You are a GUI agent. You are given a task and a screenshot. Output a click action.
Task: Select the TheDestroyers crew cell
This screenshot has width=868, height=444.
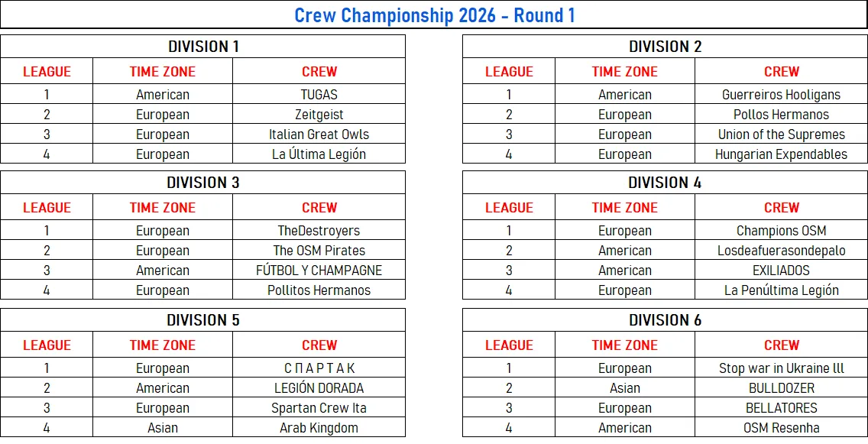[x=319, y=231]
